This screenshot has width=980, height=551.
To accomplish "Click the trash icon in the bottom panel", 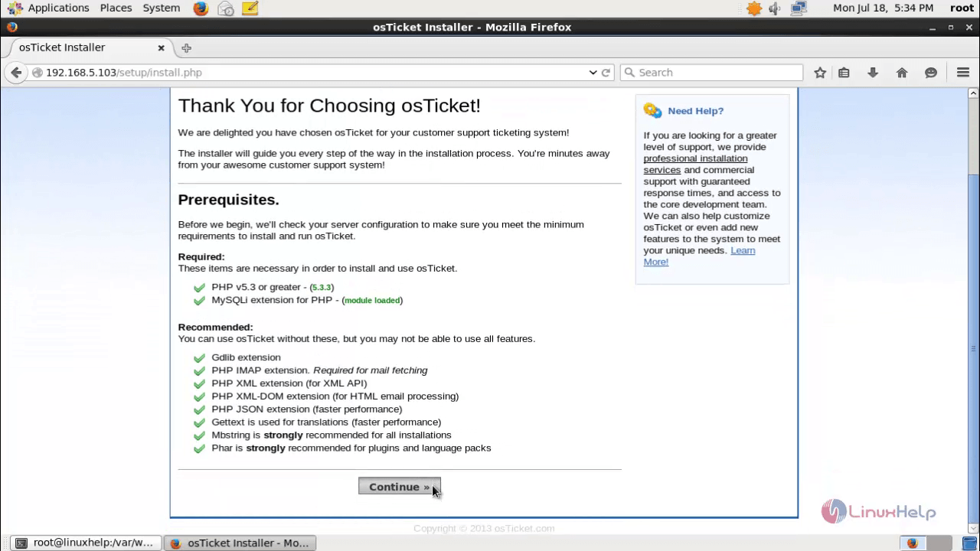I will coord(970,543).
